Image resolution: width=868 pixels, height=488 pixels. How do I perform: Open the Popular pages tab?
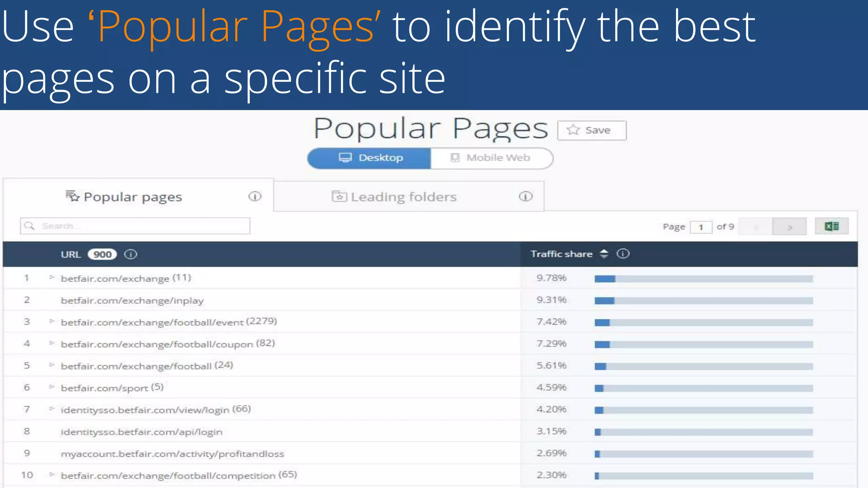tap(138, 196)
